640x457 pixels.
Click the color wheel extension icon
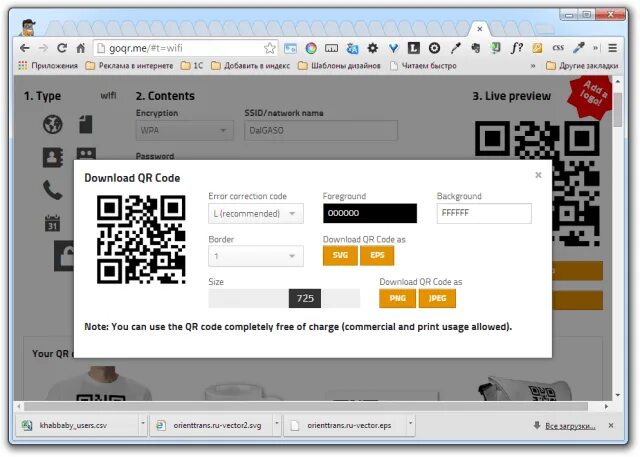point(311,48)
